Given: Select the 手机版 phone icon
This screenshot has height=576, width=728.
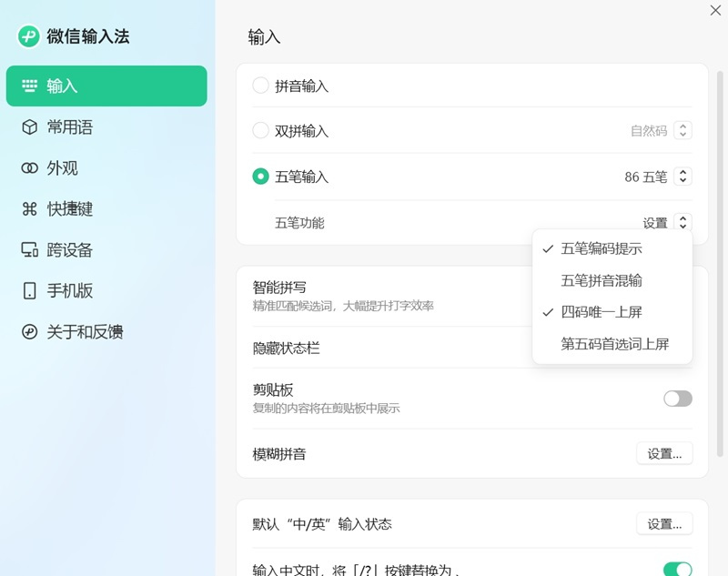Looking at the screenshot, I should pos(29,291).
